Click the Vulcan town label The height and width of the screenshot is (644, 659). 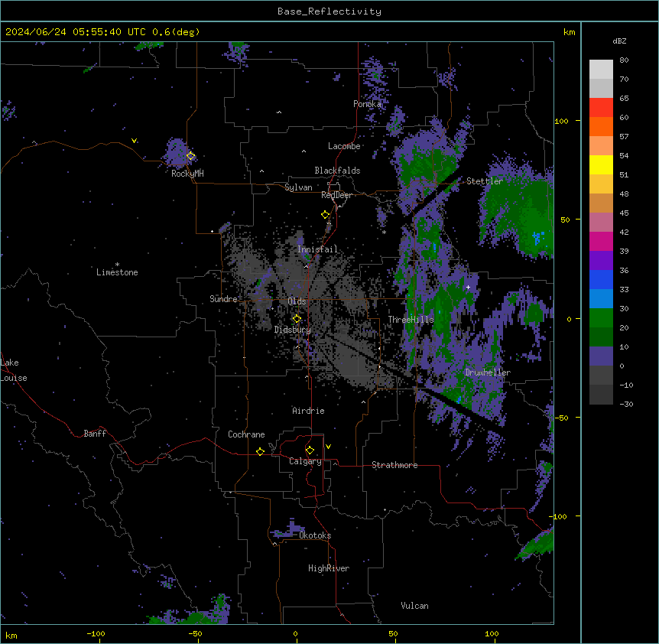pos(414,606)
